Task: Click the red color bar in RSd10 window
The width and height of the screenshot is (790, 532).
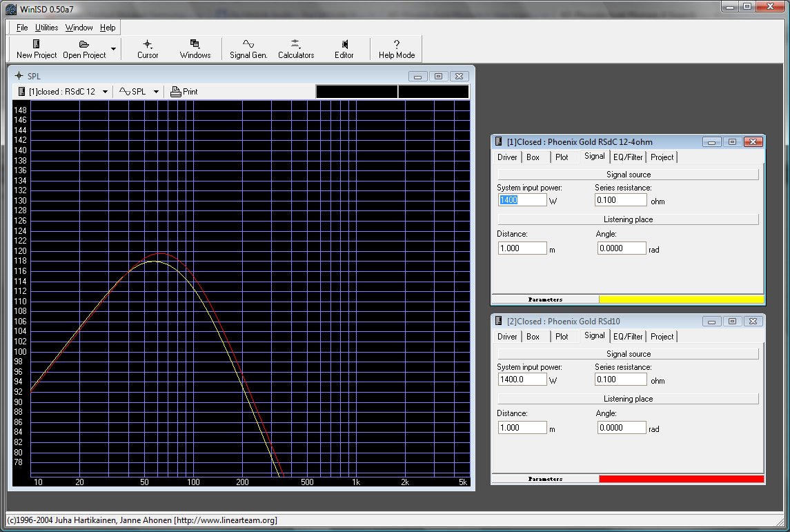Action: pyautogui.click(x=681, y=479)
